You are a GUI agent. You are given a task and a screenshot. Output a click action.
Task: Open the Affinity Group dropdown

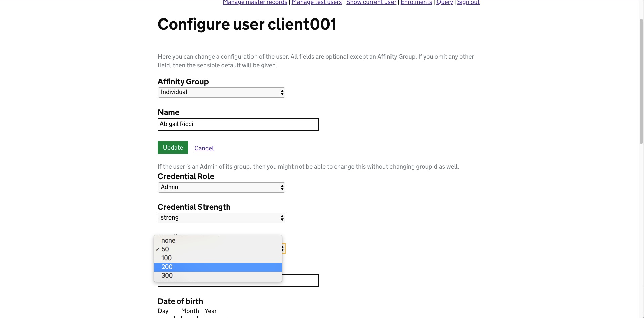[221, 92]
